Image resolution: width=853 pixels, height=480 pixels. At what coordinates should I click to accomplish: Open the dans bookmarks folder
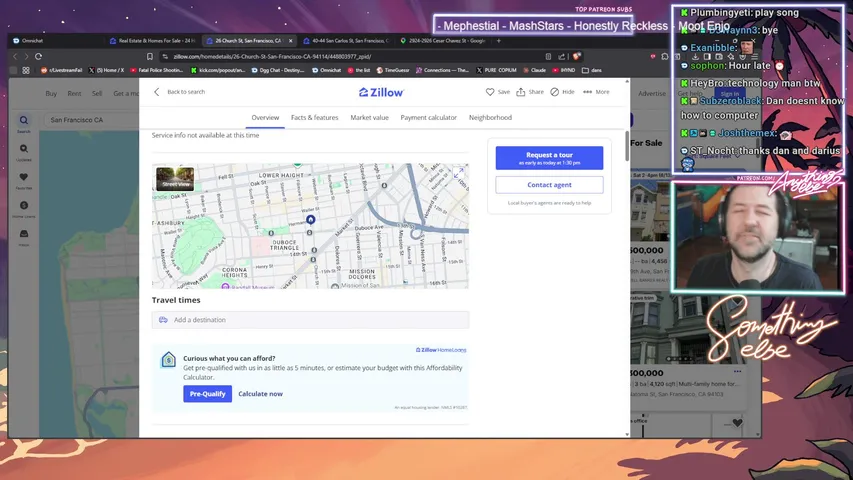click(592, 70)
